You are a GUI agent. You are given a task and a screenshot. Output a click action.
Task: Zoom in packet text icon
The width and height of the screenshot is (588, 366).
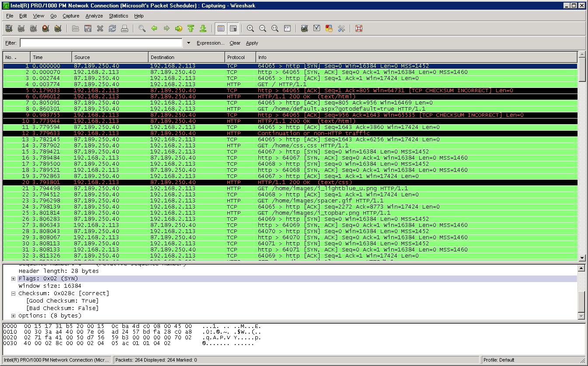(x=251, y=28)
